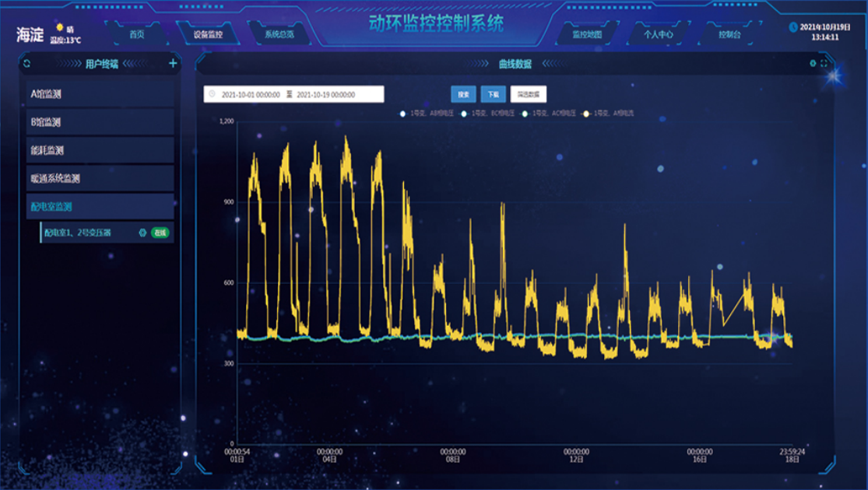The image size is (868, 490).
Task: Click the 下载 button
Action: pyautogui.click(x=493, y=94)
